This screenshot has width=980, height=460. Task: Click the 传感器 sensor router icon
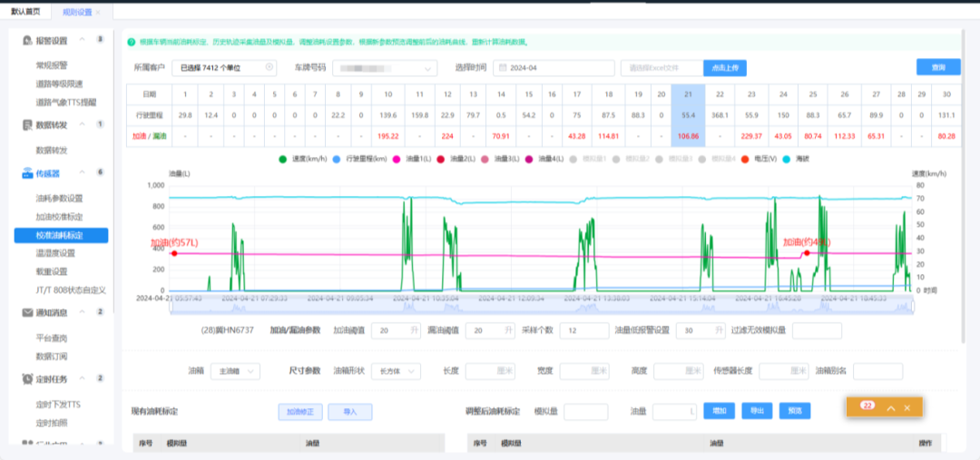[x=27, y=173]
